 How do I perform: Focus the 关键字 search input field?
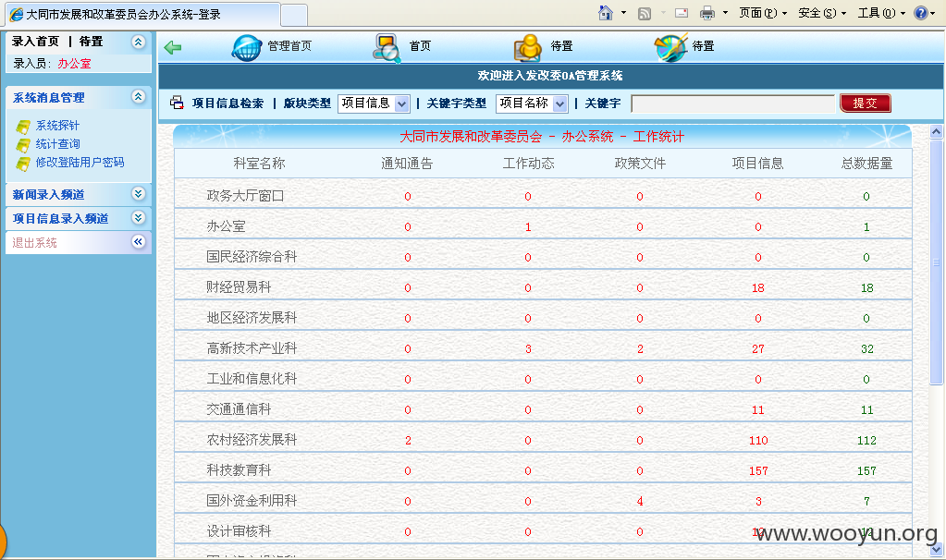(732, 103)
